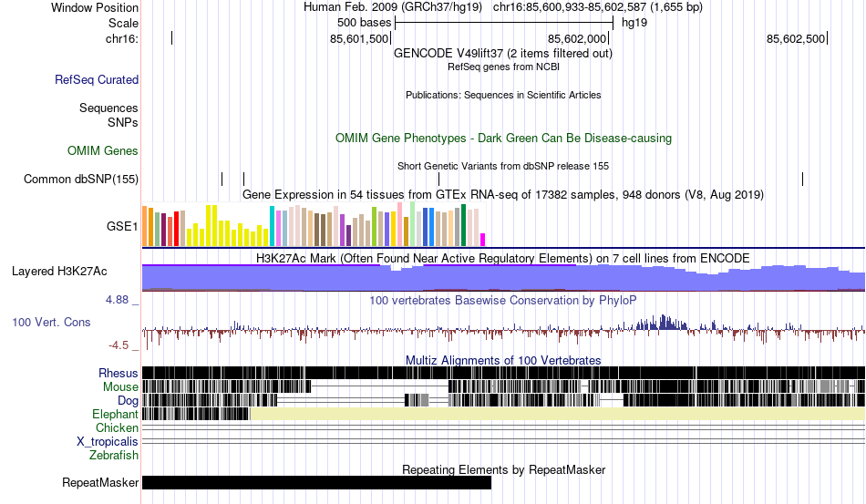
Task: Click the GTEx Gene Expression track title
Action: click(503, 195)
